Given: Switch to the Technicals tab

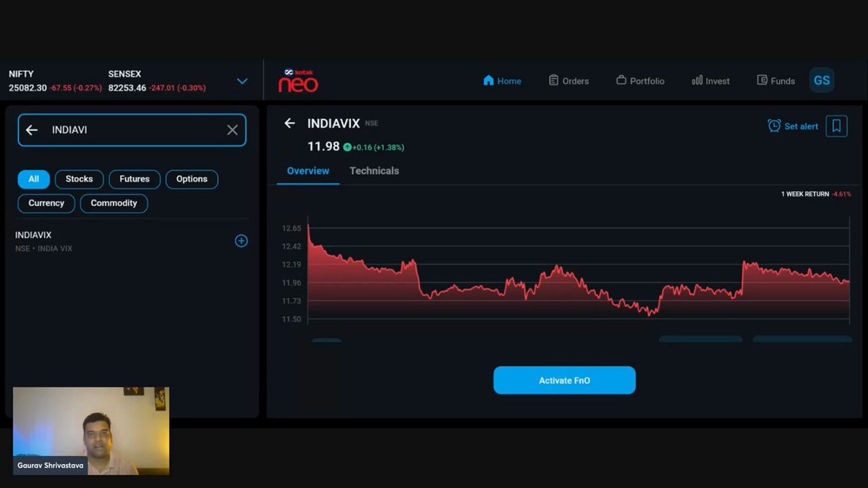Looking at the screenshot, I should click(374, 171).
